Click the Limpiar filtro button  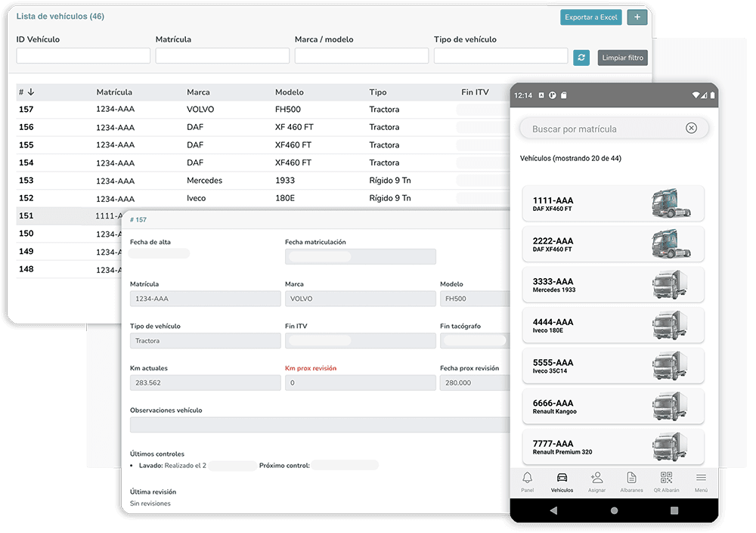[622, 57]
